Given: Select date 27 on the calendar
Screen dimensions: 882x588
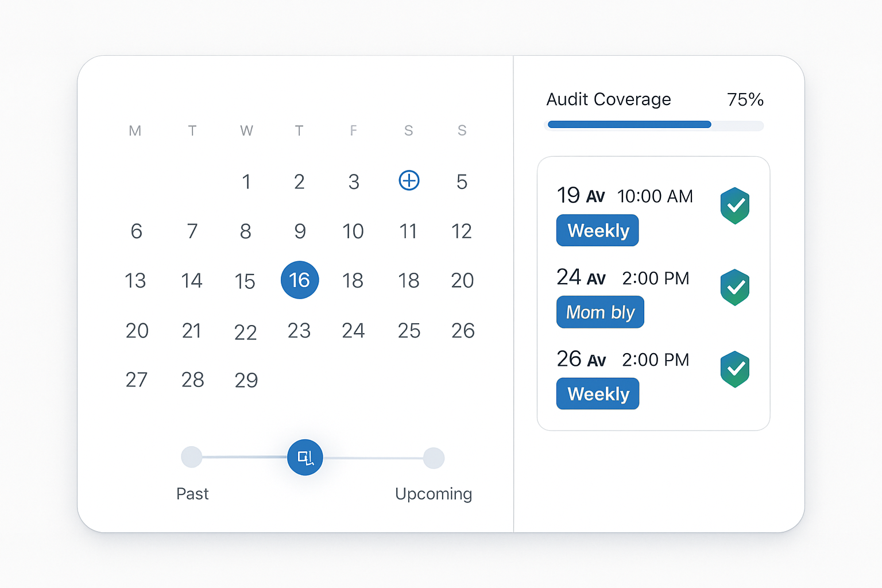Looking at the screenshot, I should tap(137, 380).
